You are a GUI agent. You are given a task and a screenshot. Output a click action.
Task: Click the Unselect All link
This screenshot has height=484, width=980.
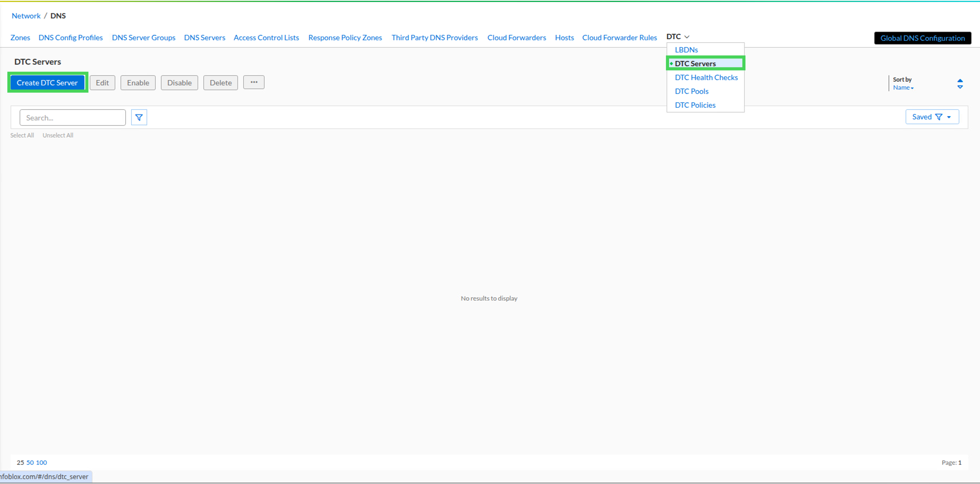(x=58, y=135)
